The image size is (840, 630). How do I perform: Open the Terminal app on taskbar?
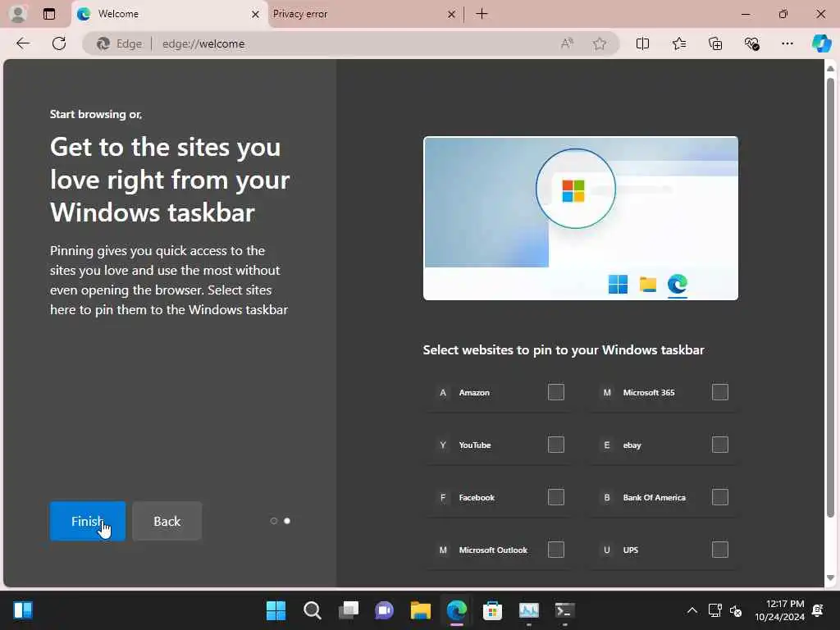click(x=564, y=610)
